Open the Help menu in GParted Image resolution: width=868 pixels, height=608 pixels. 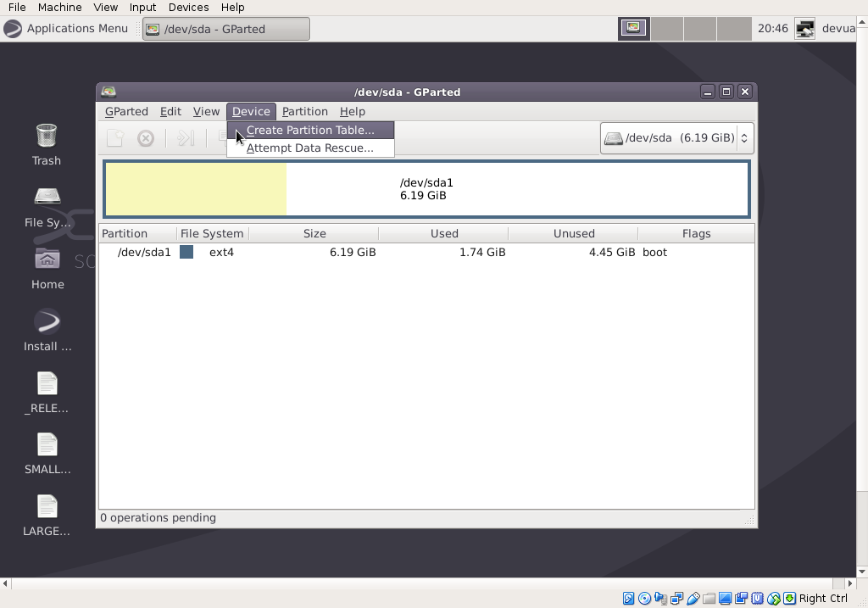click(352, 111)
